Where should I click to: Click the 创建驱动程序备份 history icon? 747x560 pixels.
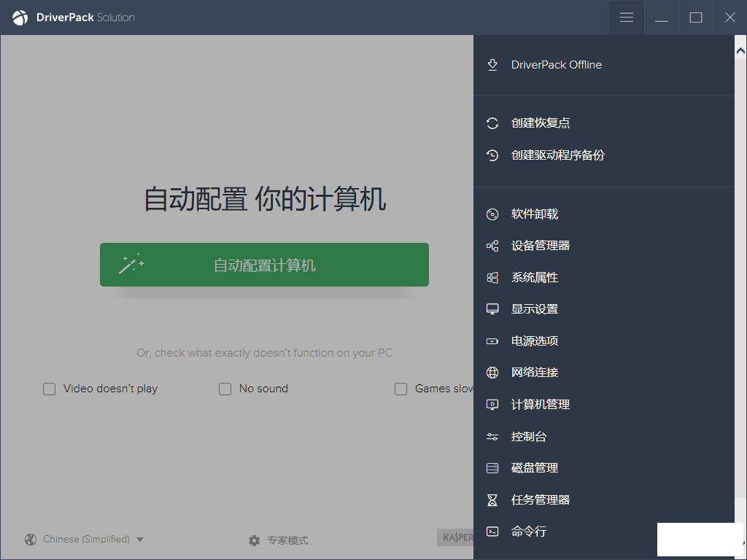492,155
